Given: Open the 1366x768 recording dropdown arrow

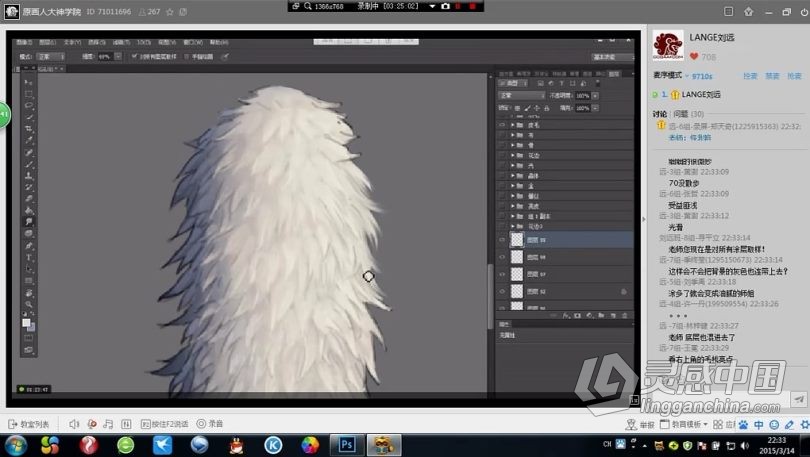Looking at the screenshot, I should [x=432, y=6].
